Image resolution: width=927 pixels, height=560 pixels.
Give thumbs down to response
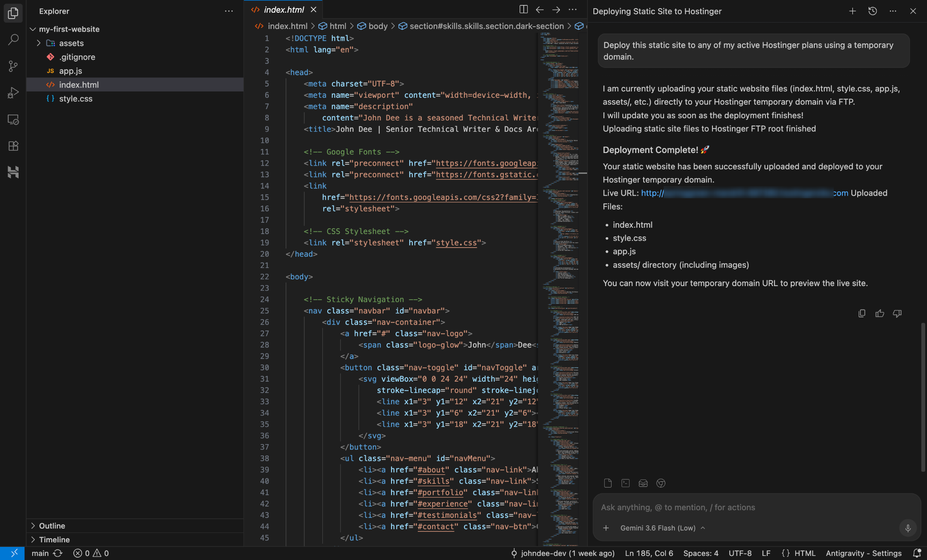point(897,313)
